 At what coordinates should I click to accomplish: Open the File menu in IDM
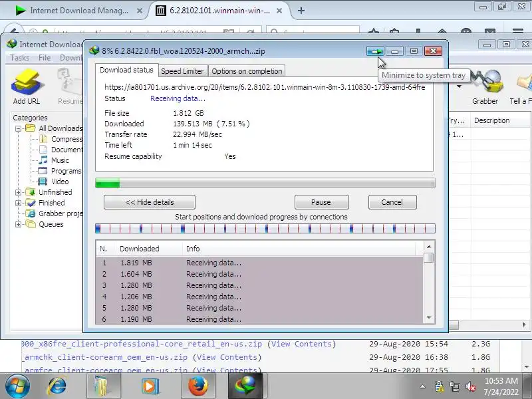pyautogui.click(x=45, y=58)
